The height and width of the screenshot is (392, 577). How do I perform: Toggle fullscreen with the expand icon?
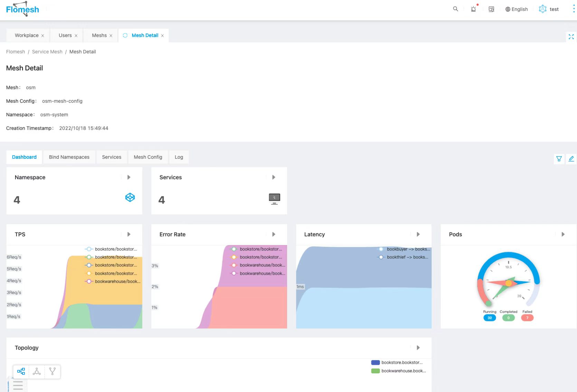pos(571,37)
